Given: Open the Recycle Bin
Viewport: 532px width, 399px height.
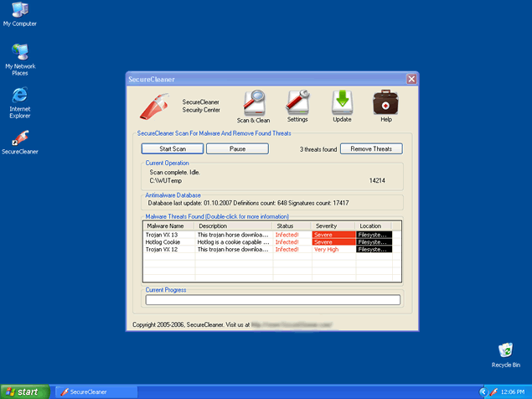Looking at the screenshot, I should [x=505, y=350].
